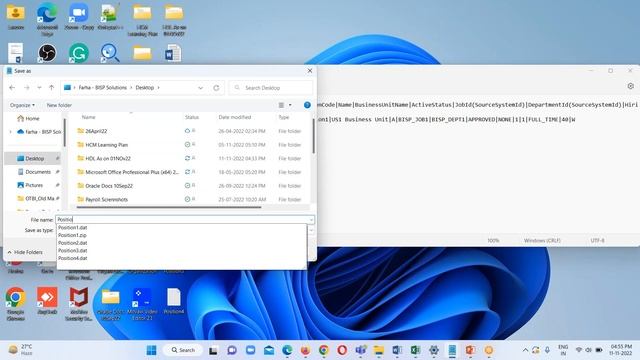Select the HDL As on 01NOv22 folder

108,158
